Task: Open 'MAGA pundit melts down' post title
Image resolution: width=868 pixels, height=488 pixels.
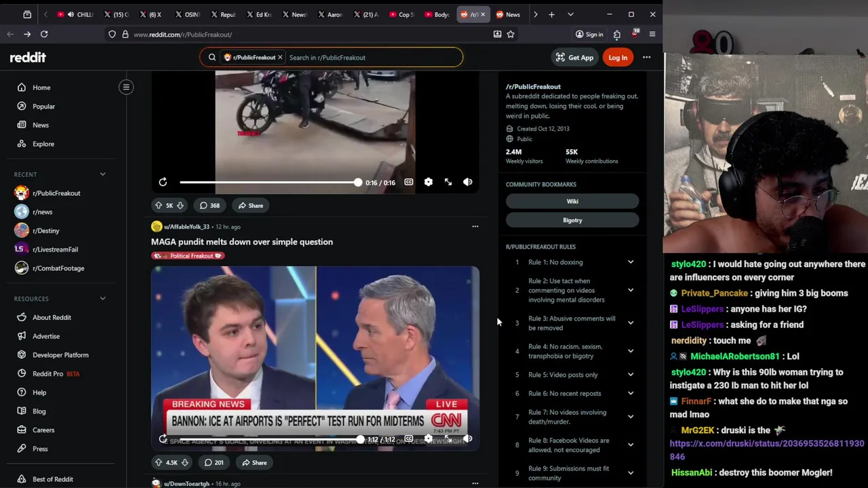Action: [242, 242]
